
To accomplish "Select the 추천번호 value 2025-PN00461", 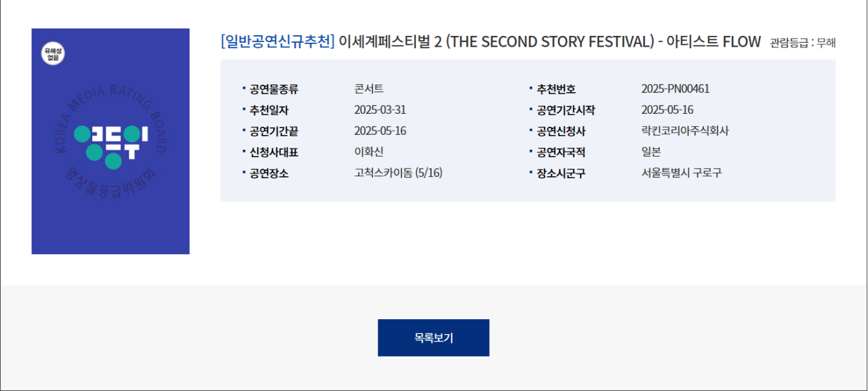I will [x=675, y=89].
